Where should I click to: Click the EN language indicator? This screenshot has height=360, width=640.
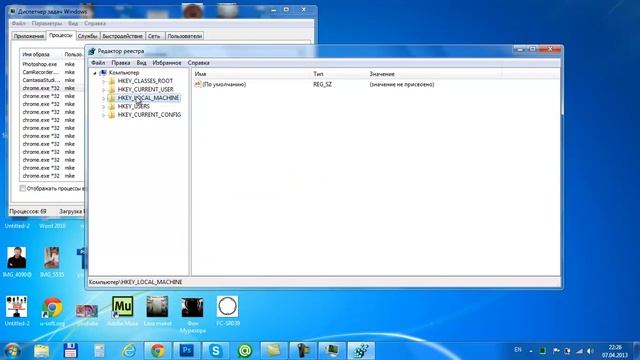(x=518, y=350)
